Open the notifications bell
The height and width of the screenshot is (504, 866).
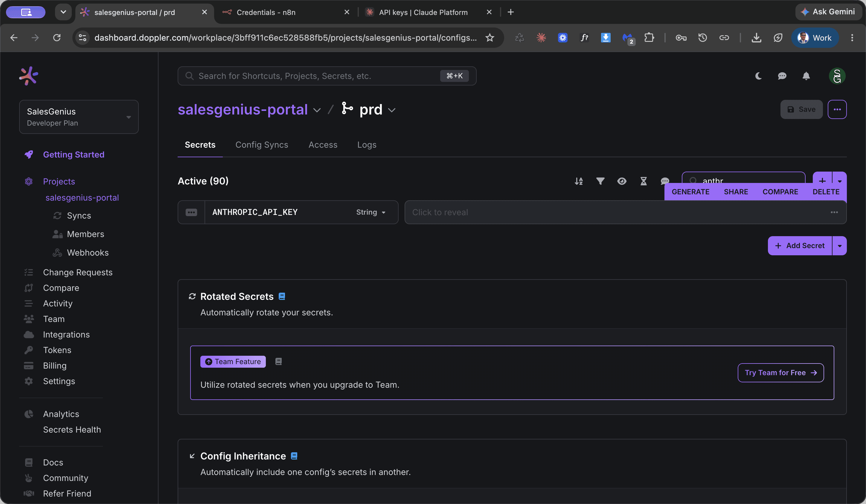[x=806, y=76]
